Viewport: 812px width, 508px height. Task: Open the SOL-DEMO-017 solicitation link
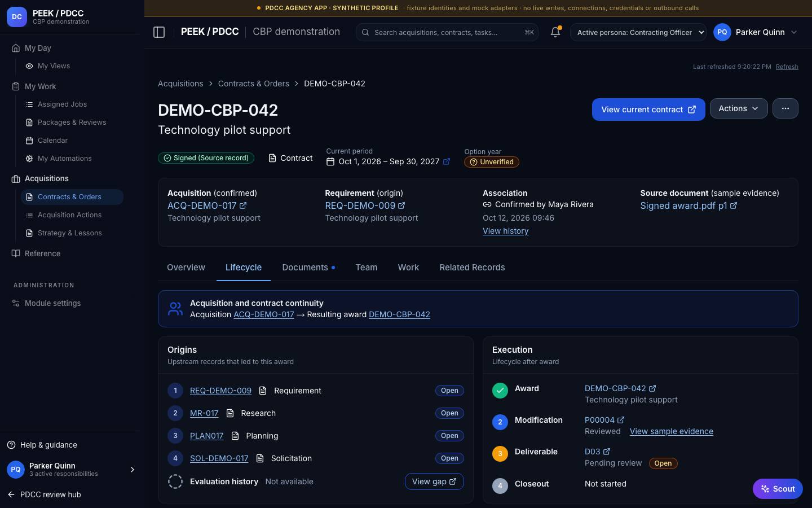(219, 458)
